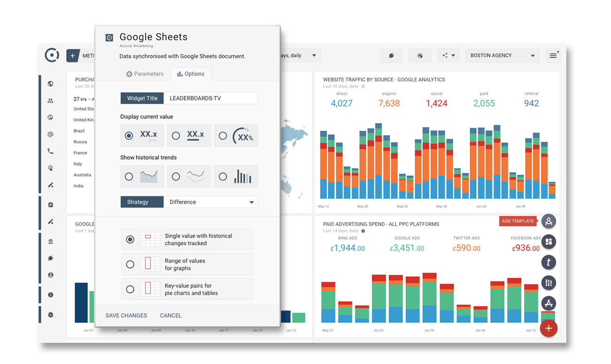The height and width of the screenshot is (364, 611).
Task: Click the text 't' floating button
Action: 548,262
